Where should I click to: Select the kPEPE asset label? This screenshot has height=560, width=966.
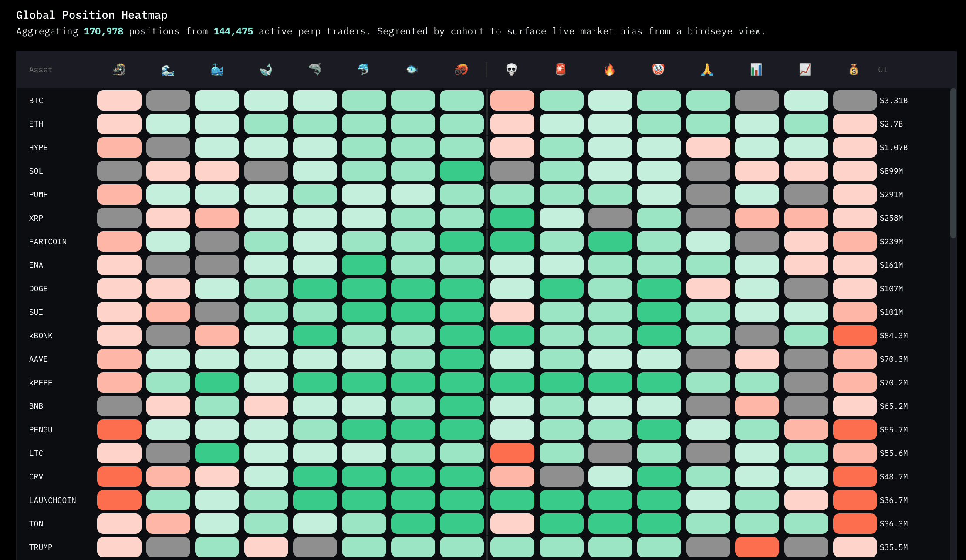point(41,383)
